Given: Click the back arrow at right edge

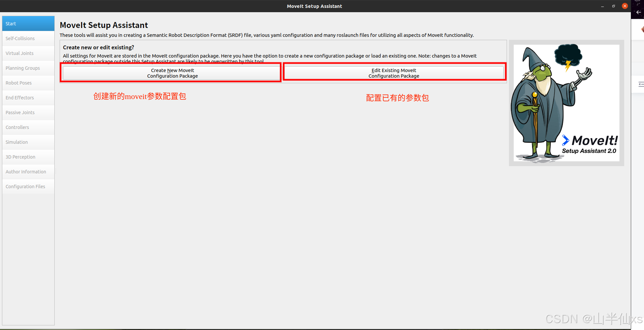Looking at the screenshot, I should coord(639,12).
